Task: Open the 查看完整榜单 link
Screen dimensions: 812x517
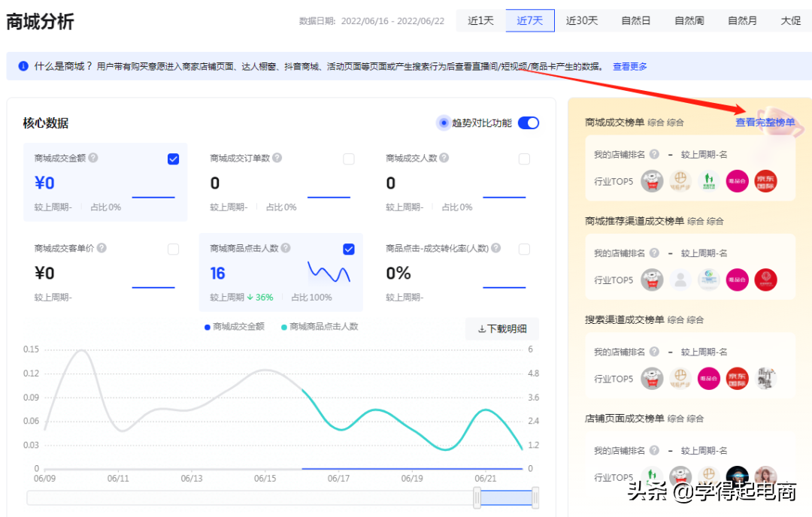Action: 766,122
